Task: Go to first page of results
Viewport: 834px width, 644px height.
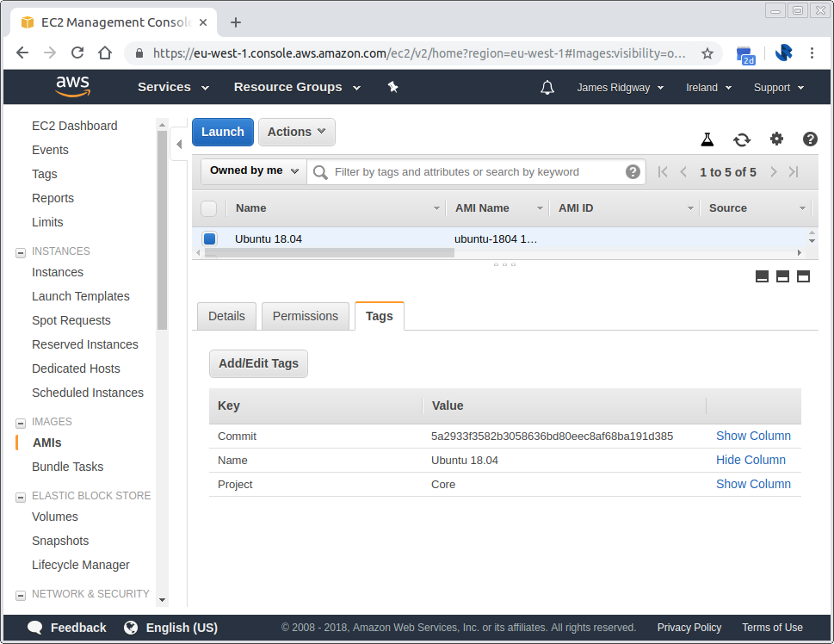Action: tap(662, 172)
